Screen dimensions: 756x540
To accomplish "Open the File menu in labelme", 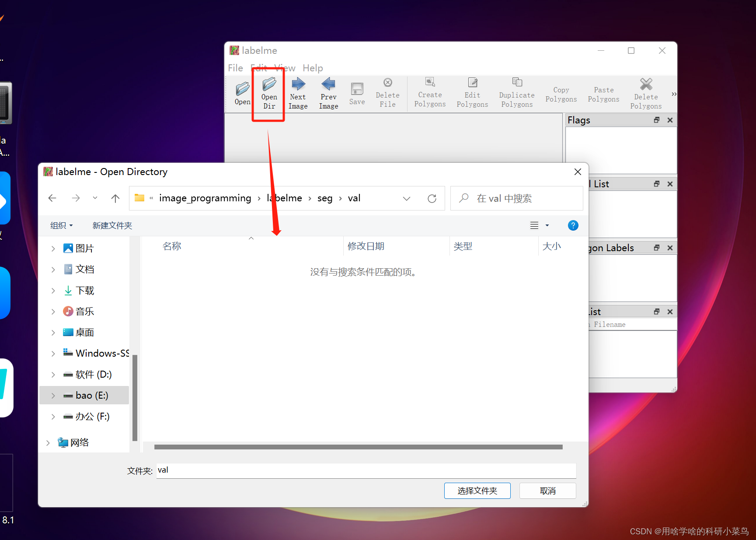I will coord(235,68).
